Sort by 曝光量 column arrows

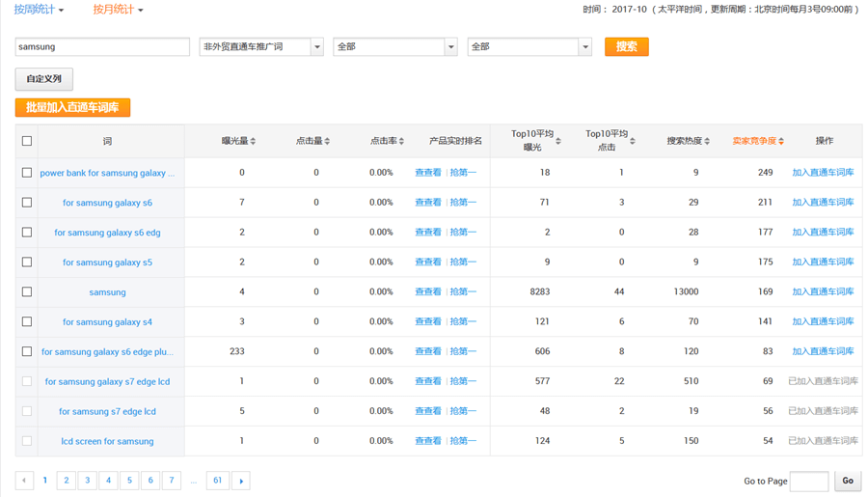(x=253, y=141)
